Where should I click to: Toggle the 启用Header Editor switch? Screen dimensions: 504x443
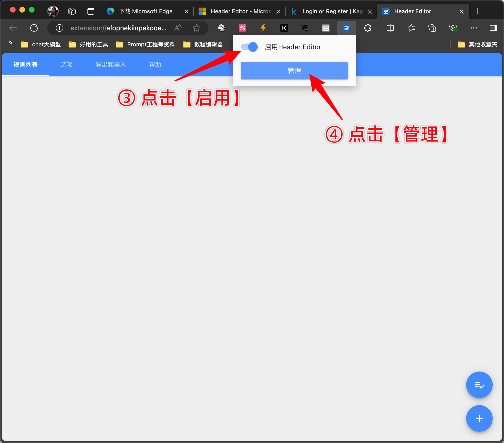(x=248, y=47)
